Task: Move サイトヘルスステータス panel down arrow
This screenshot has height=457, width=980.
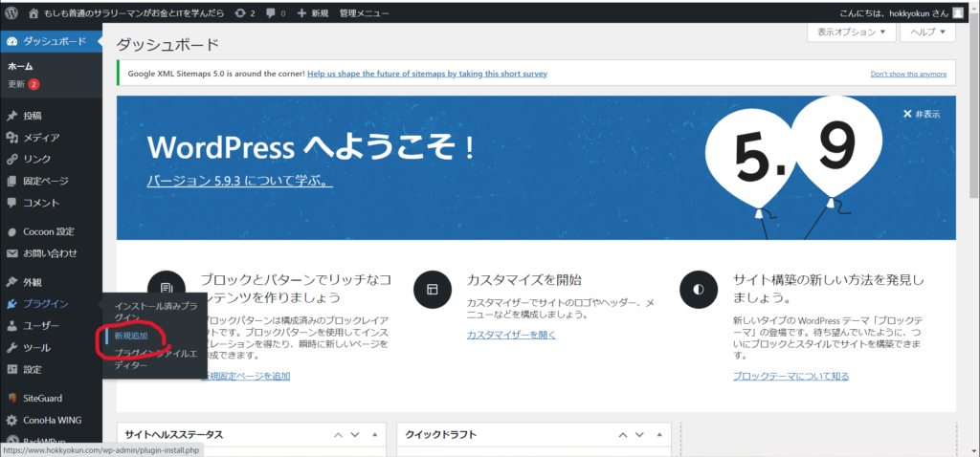Action: (x=355, y=434)
